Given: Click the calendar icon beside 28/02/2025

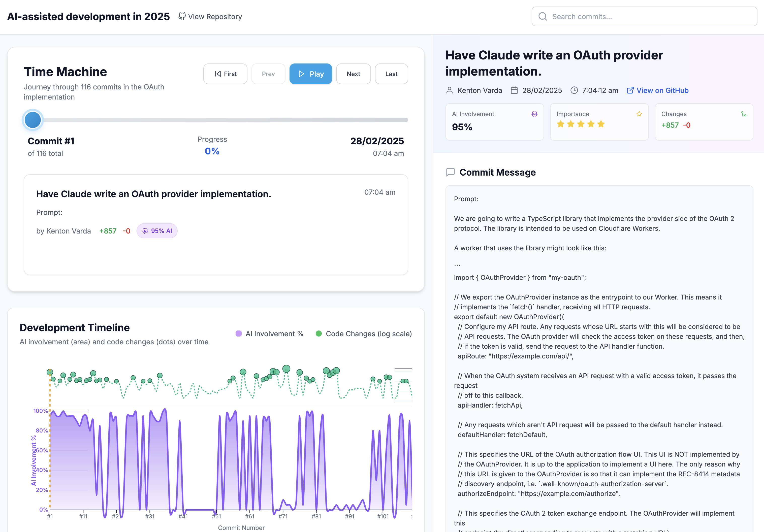Looking at the screenshot, I should (514, 90).
